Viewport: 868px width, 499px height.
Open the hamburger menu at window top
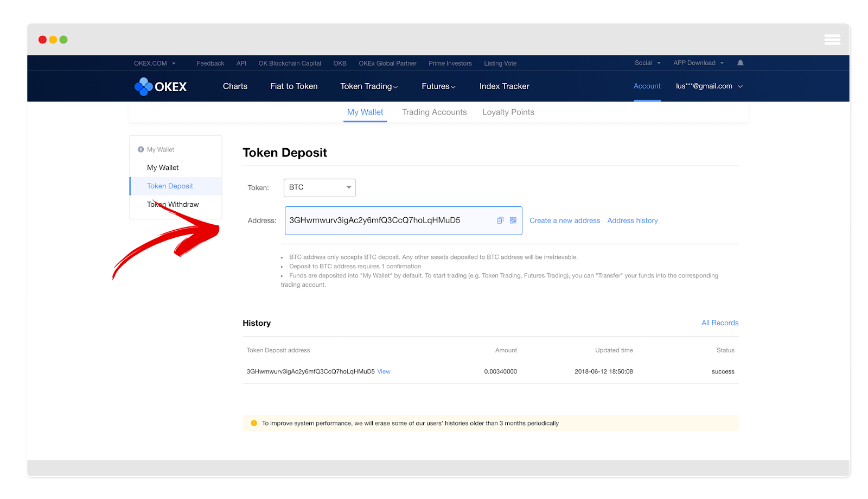click(832, 40)
